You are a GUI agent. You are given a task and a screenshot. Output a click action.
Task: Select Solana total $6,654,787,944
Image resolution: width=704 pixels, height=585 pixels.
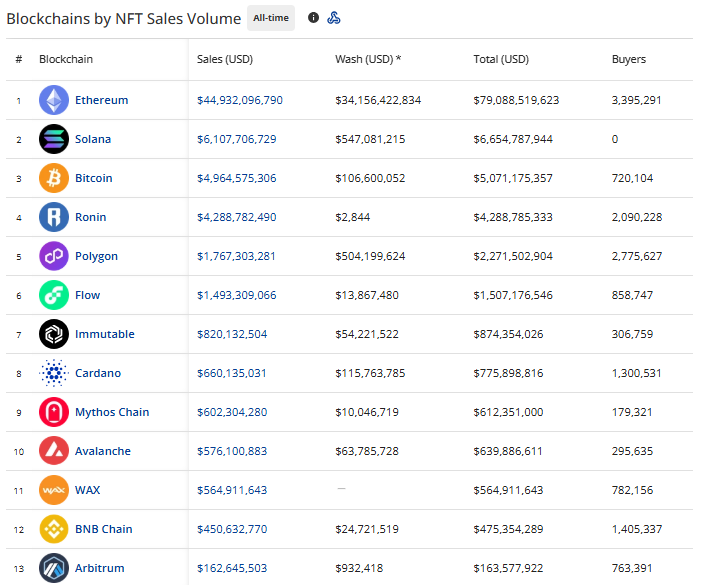click(x=513, y=139)
